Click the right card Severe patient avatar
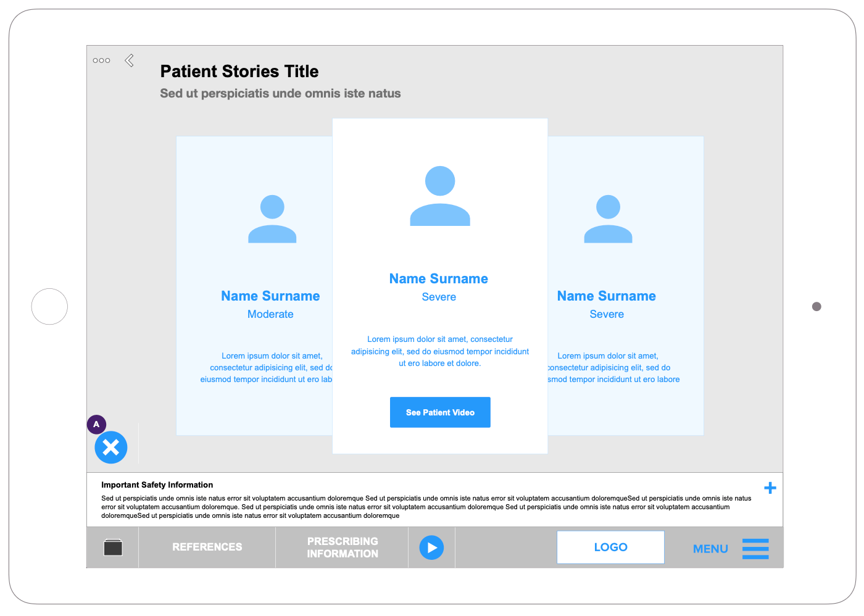Image resolution: width=864 pixels, height=616 pixels. point(608,219)
